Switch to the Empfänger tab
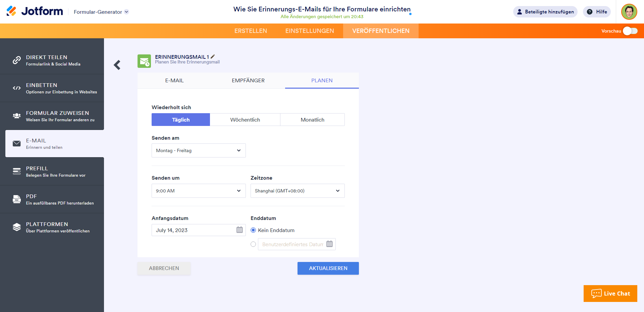The width and height of the screenshot is (644, 312). pyautogui.click(x=248, y=81)
